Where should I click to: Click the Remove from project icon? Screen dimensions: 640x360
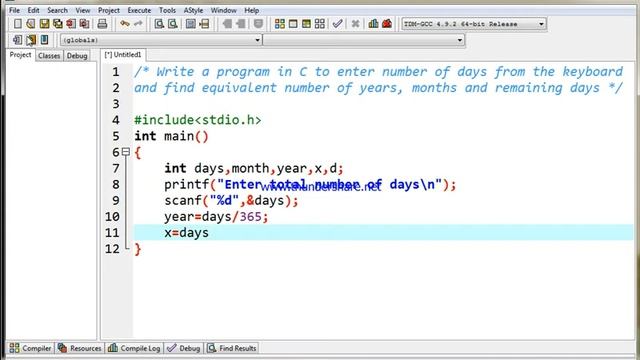(x=240, y=24)
